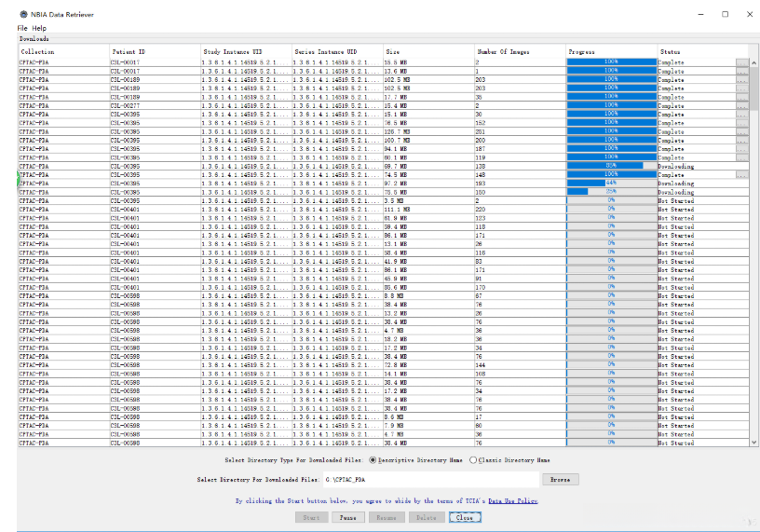Click the scrollbar up arrow
This screenshot has width=760, height=532.
(753, 63)
